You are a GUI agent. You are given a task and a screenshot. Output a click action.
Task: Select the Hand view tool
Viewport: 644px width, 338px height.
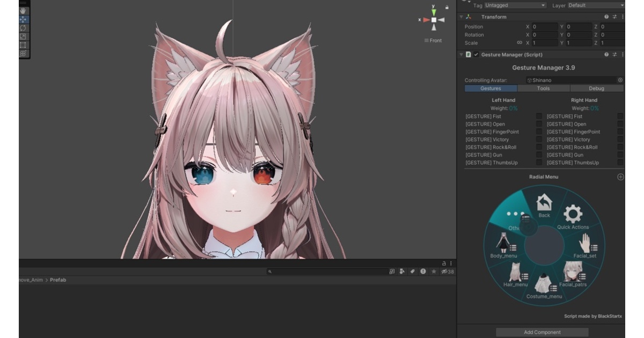(23, 11)
